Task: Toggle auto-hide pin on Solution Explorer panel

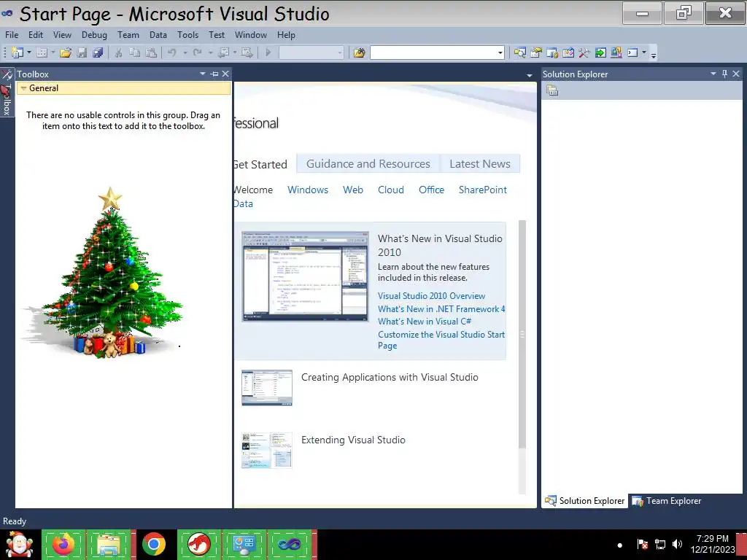Action: point(724,74)
